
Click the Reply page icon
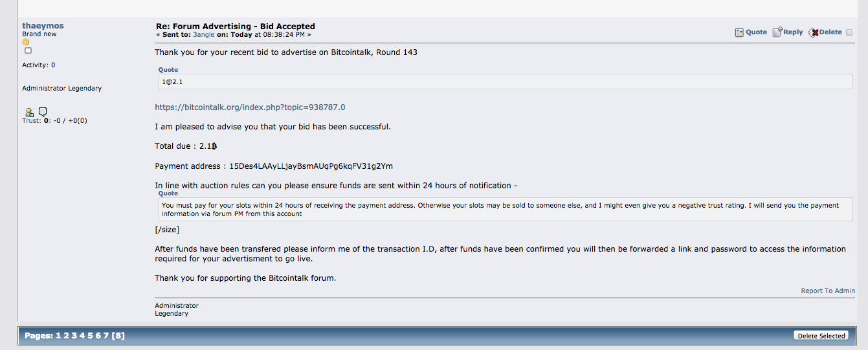coord(777,32)
